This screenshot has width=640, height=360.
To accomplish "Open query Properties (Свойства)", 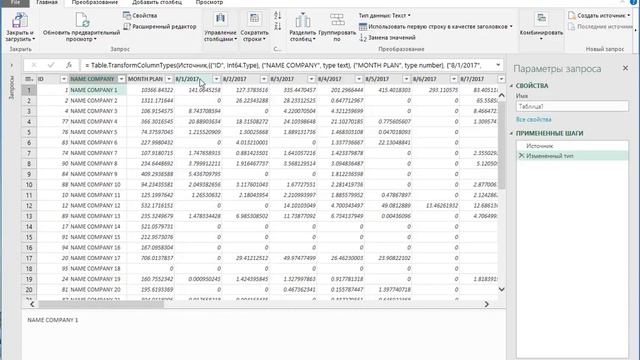I will coord(140,16).
